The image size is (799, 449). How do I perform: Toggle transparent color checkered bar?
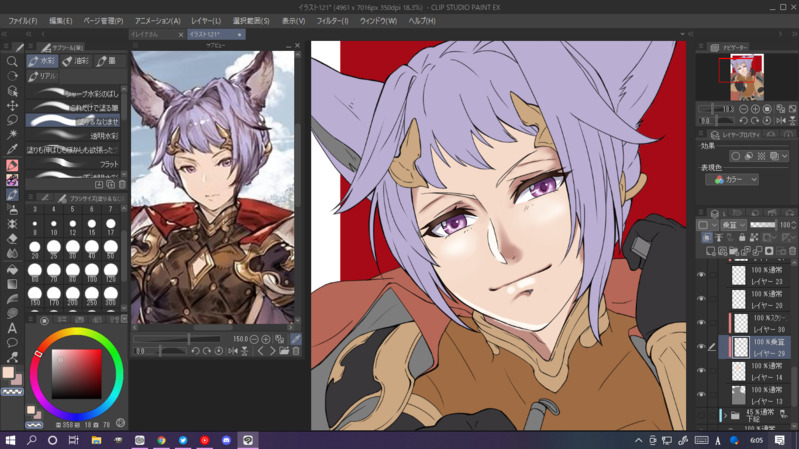[12, 392]
